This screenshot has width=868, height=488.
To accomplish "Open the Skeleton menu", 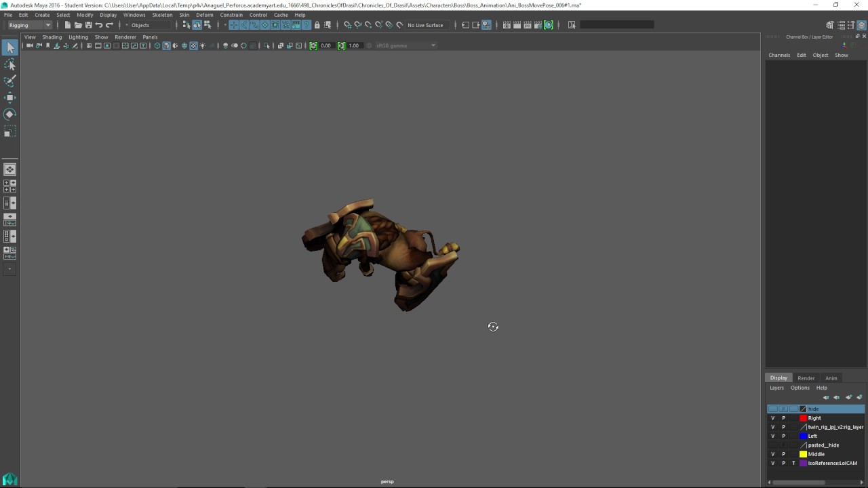I will click(x=162, y=15).
